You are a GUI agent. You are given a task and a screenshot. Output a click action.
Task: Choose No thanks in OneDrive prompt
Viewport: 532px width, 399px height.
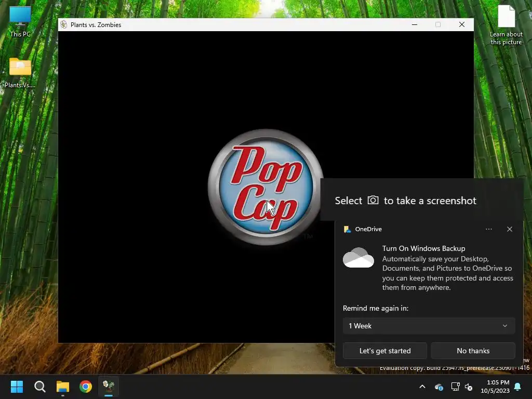[x=473, y=351]
